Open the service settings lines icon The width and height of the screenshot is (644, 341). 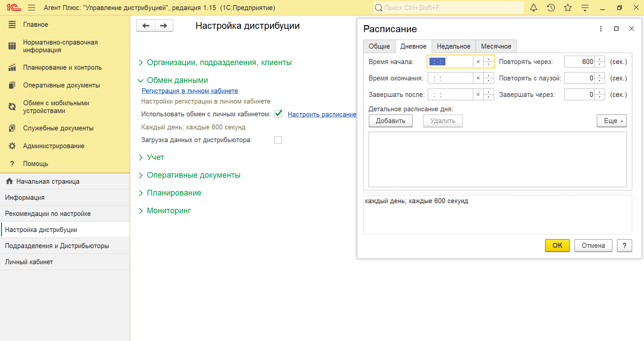click(585, 8)
